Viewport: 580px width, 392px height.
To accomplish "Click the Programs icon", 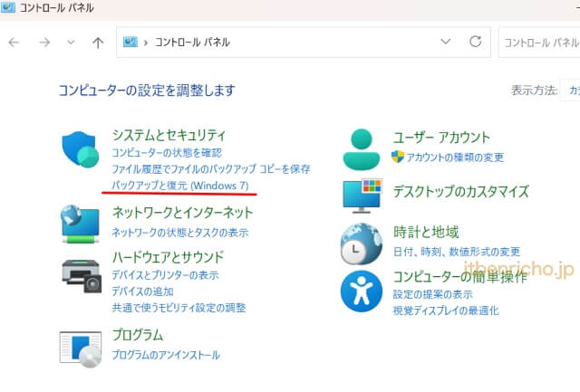I will click(x=80, y=347).
